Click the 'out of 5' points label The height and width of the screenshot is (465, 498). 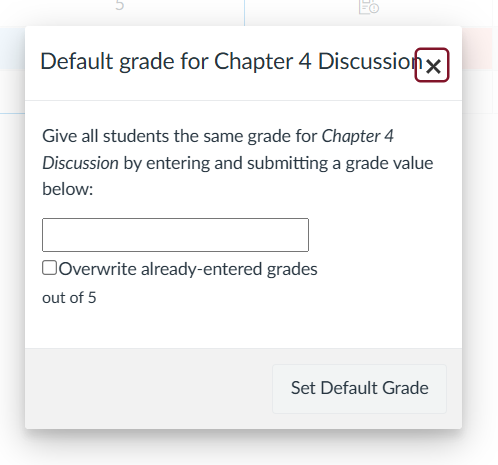tap(69, 298)
